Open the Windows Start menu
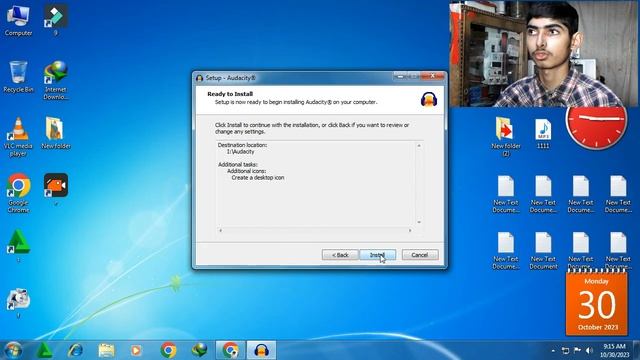Image resolution: width=640 pixels, height=360 pixels. tap(13, 350)
